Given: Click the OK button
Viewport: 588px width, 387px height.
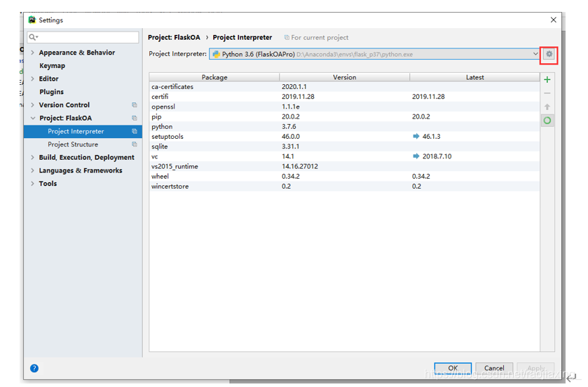Looking at the screenshot, I should tap(453, 368).
